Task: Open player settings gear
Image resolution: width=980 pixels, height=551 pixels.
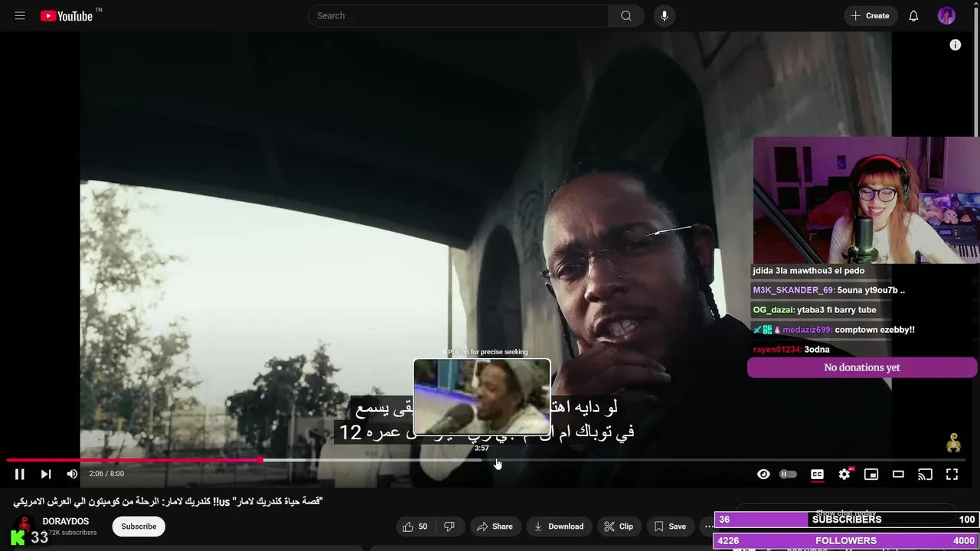Action: (x=844, y=474)
